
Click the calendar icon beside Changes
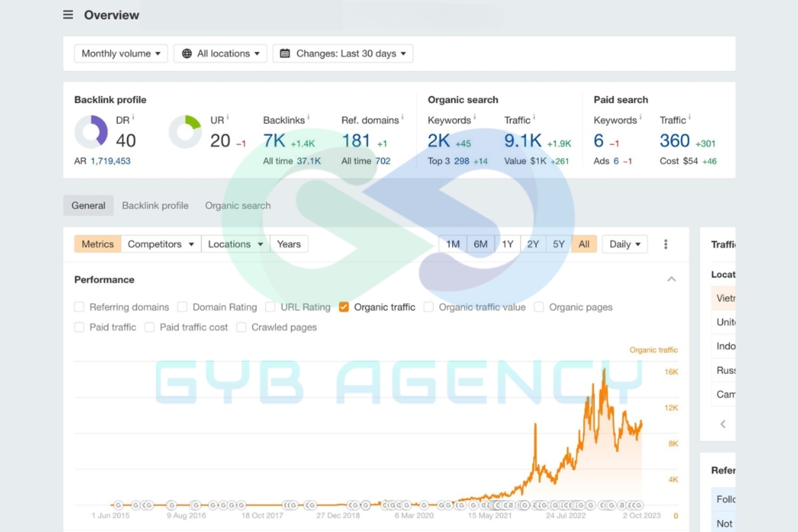point(285,54)
